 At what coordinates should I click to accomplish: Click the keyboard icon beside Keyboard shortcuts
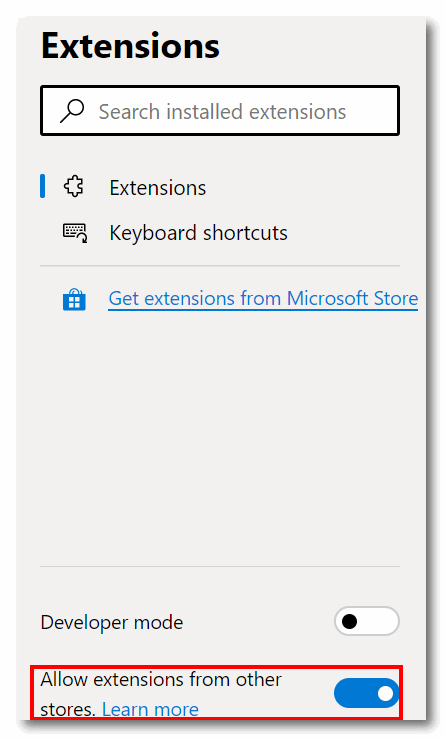pyautogui.click(x=75, y=233)
